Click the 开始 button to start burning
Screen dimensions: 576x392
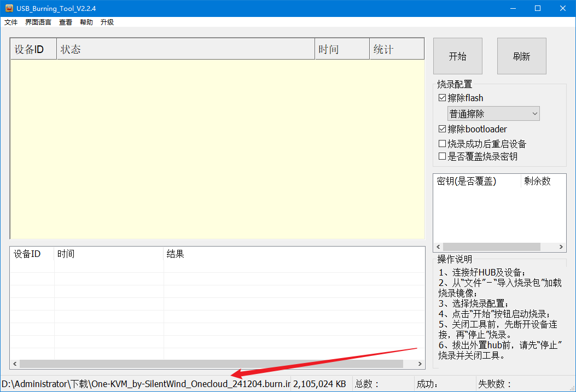pos(457,56)
